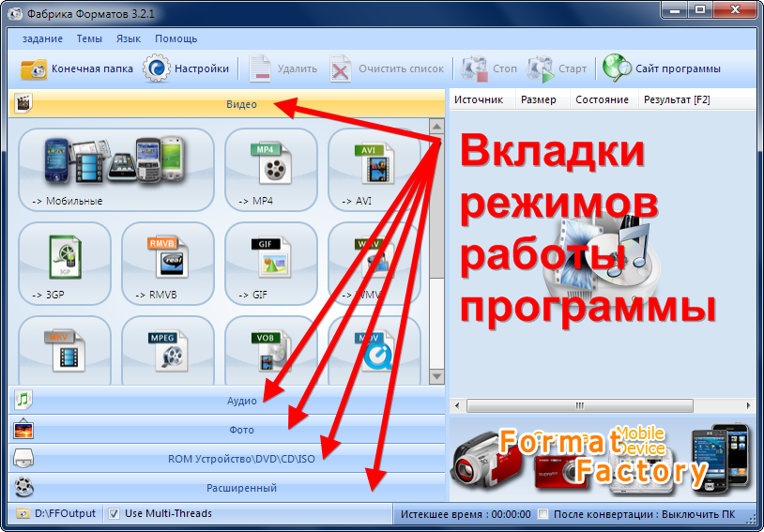The height and width of the screenshot is (532, 764).
Task: Select the MPEG conversion icon
Action: point(168,350)
